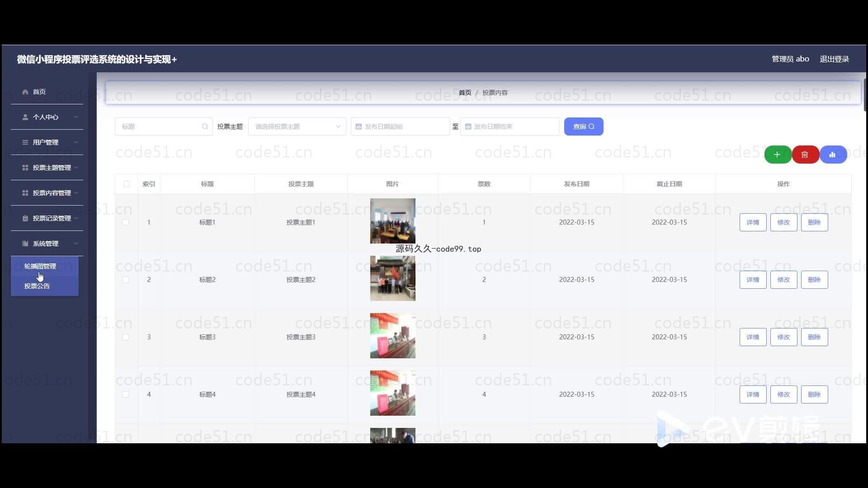The width and height of the screenshot is (868, 488).
Task: Click the home icon beside 首页
Action: [25, 92]
